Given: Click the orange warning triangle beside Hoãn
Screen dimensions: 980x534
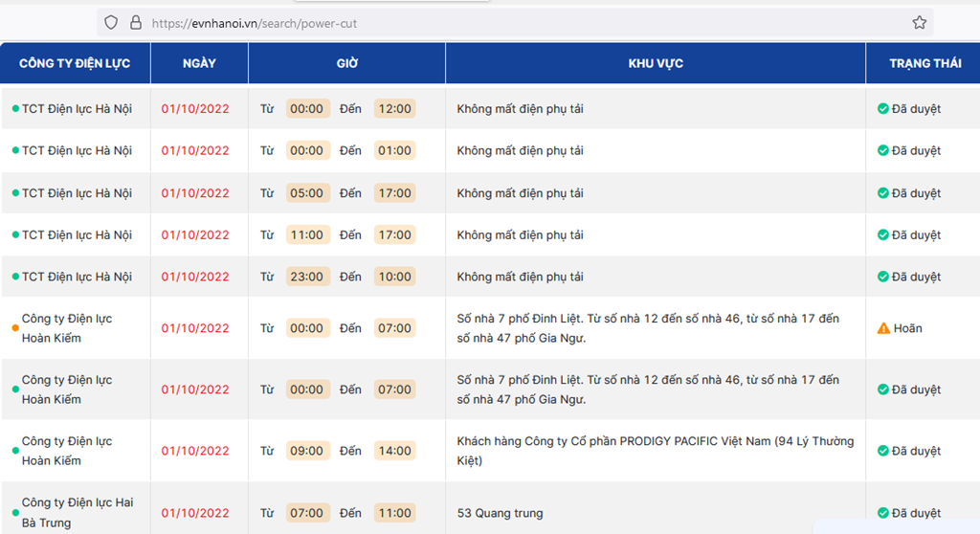Looking at the screenshot, I should (883, 328).
